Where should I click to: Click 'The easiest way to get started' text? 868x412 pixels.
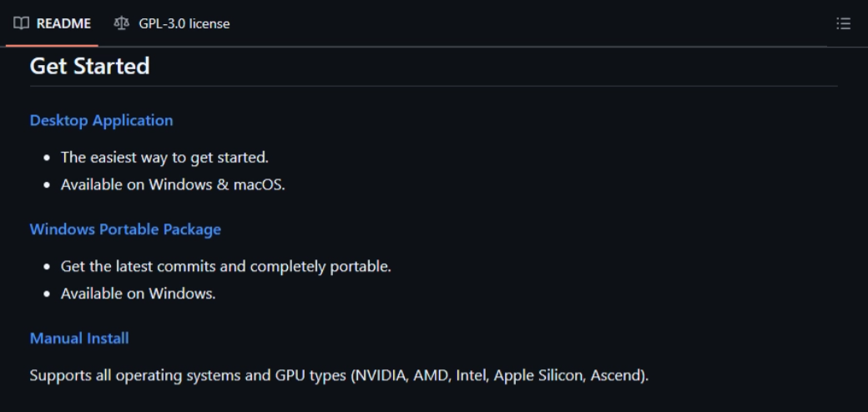click(x=164, y=157)
